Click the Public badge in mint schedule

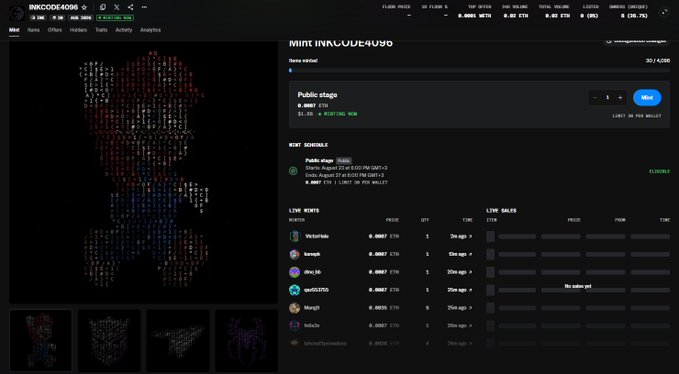344,160
